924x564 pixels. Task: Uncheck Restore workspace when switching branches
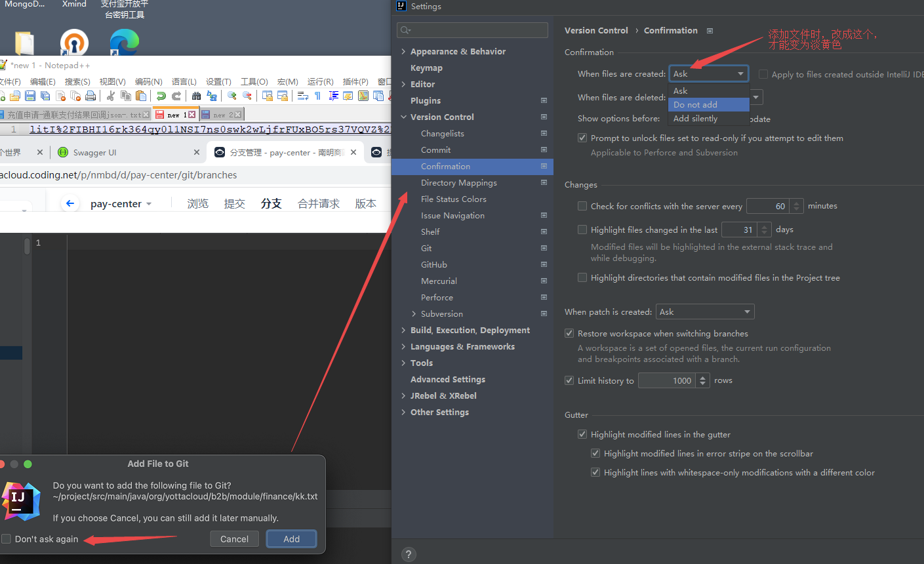click(569, 333)
